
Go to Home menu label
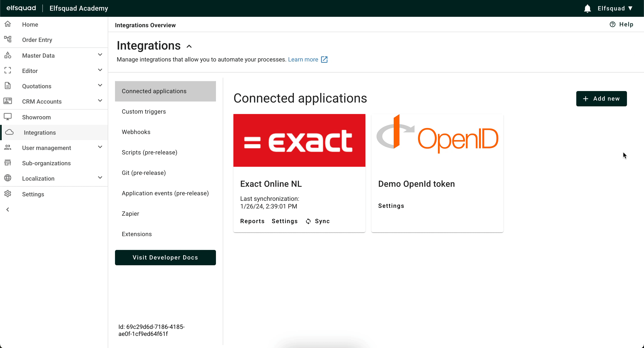coord(30,24)
